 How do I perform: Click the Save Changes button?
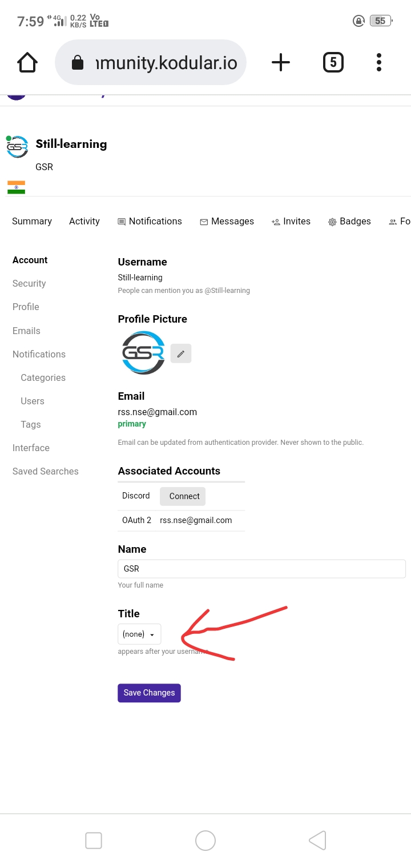149,693
